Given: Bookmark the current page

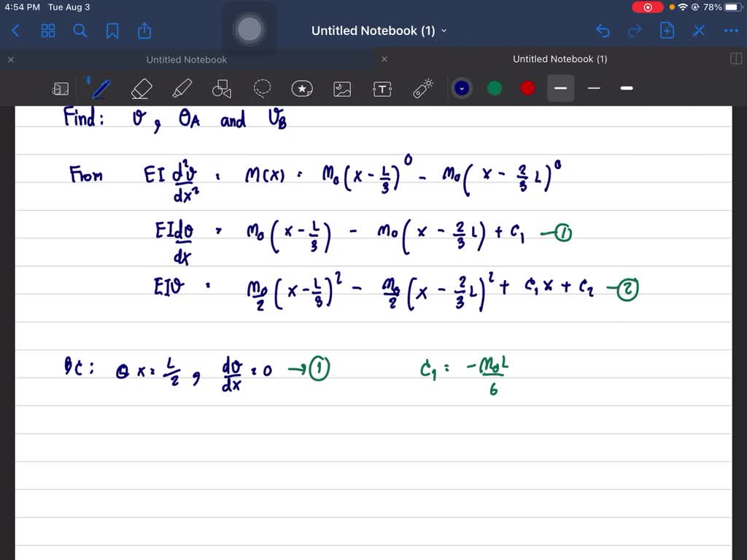Looking at the screenshot, I should tap(112, 31).
